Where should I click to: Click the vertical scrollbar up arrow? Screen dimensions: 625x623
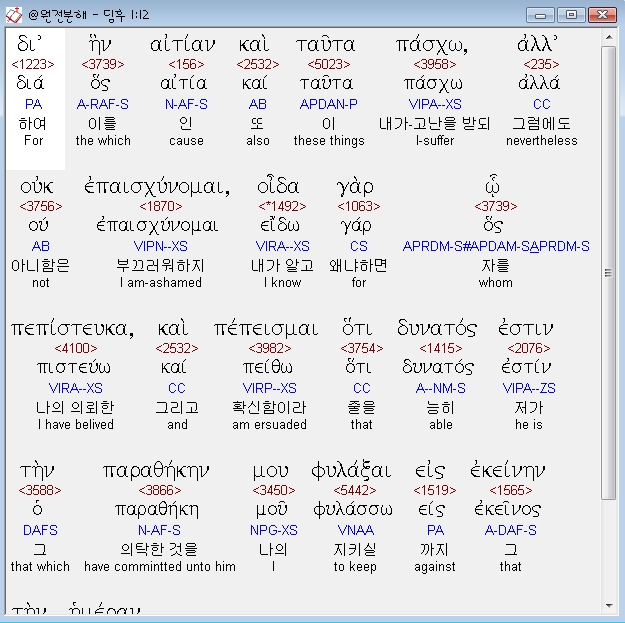point(609,37)
